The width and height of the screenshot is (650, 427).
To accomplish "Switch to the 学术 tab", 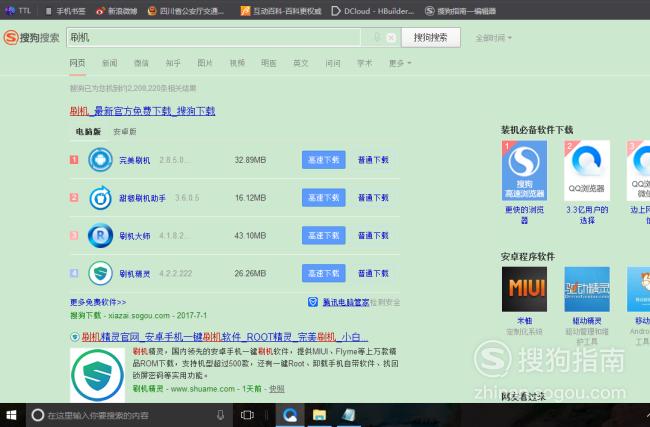I will [364, 63].
